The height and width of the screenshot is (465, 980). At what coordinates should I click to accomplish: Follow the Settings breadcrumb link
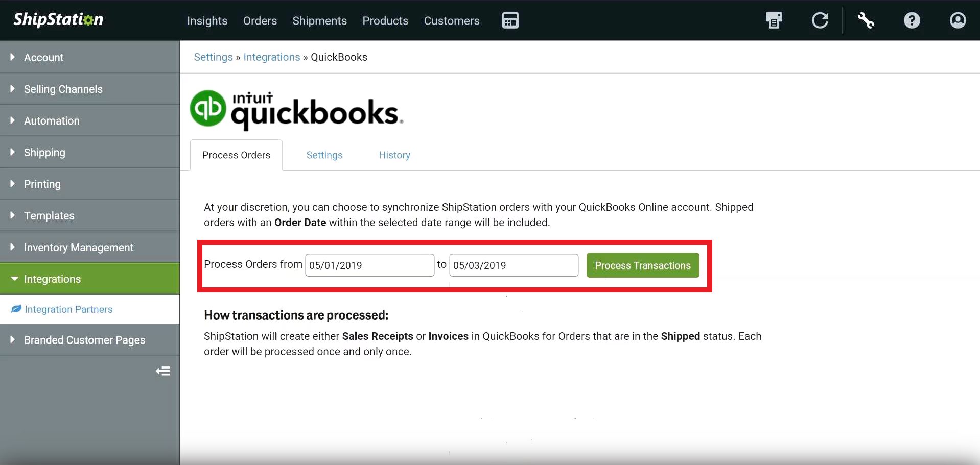tap(213, 57)
